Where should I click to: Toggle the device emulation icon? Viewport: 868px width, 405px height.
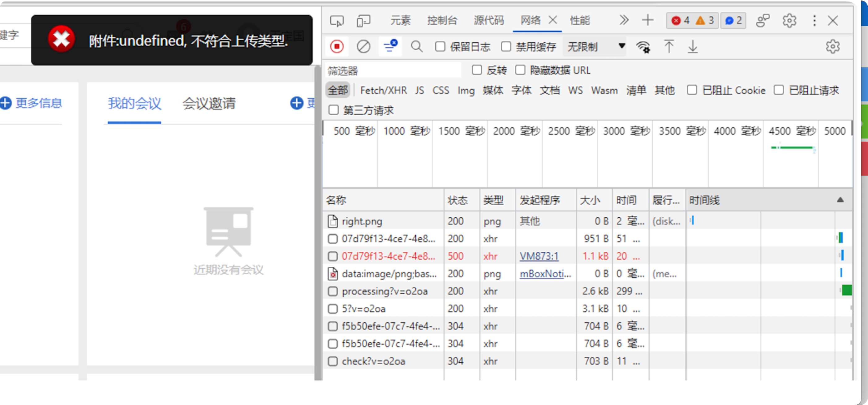click(363, 21)
